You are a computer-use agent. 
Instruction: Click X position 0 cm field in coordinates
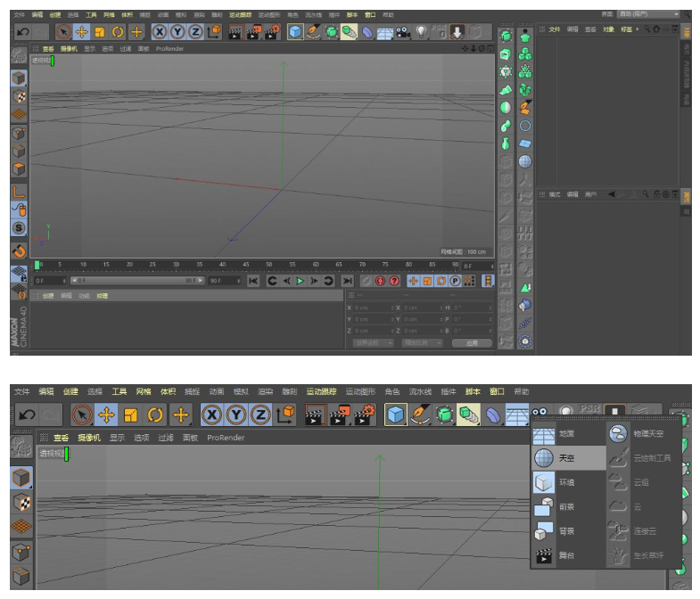(375, 308)
